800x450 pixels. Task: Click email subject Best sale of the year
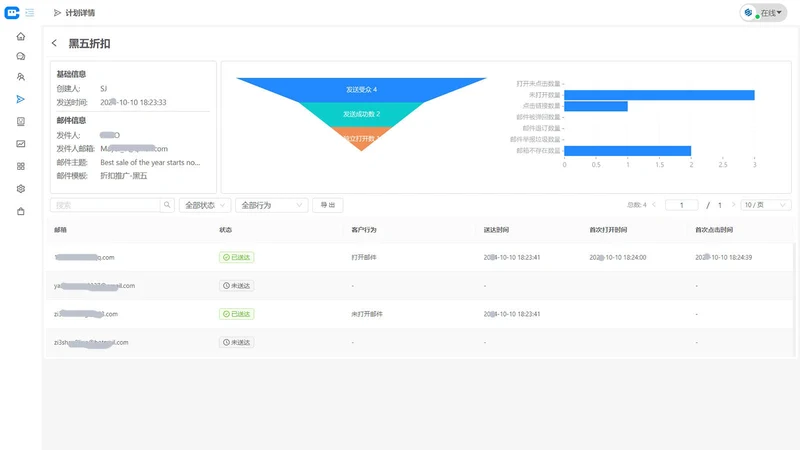[150, 162]
